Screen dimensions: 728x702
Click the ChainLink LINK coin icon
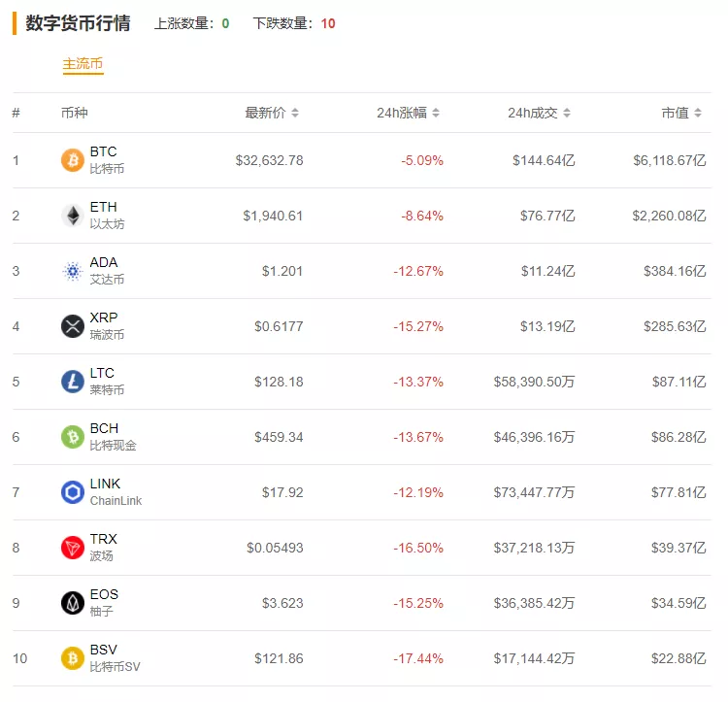pos(73,492)
